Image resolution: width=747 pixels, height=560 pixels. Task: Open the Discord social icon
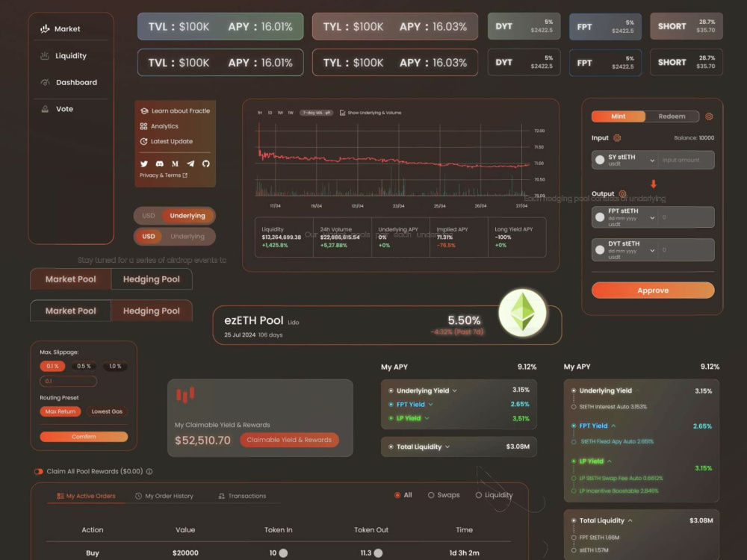coord(160,164)
